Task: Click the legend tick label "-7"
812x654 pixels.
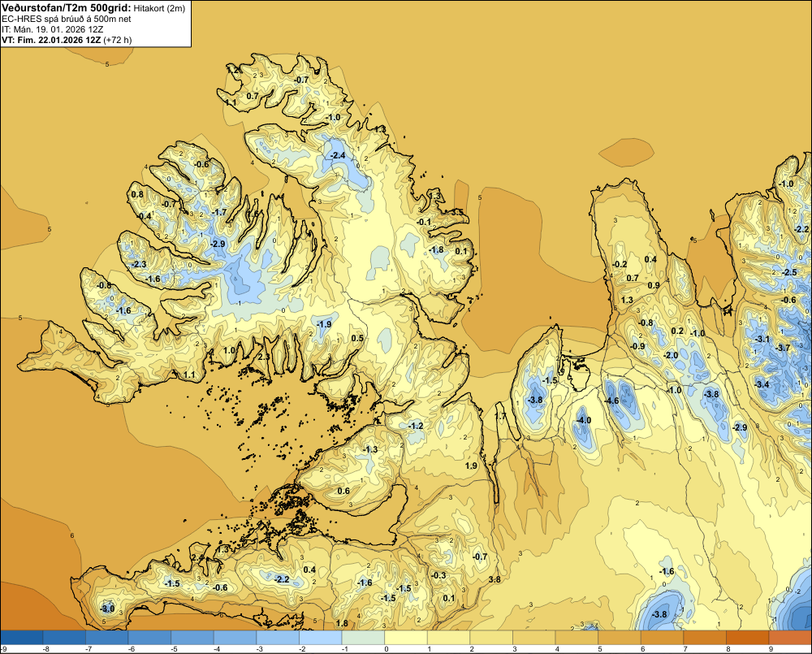Action: 89,649
